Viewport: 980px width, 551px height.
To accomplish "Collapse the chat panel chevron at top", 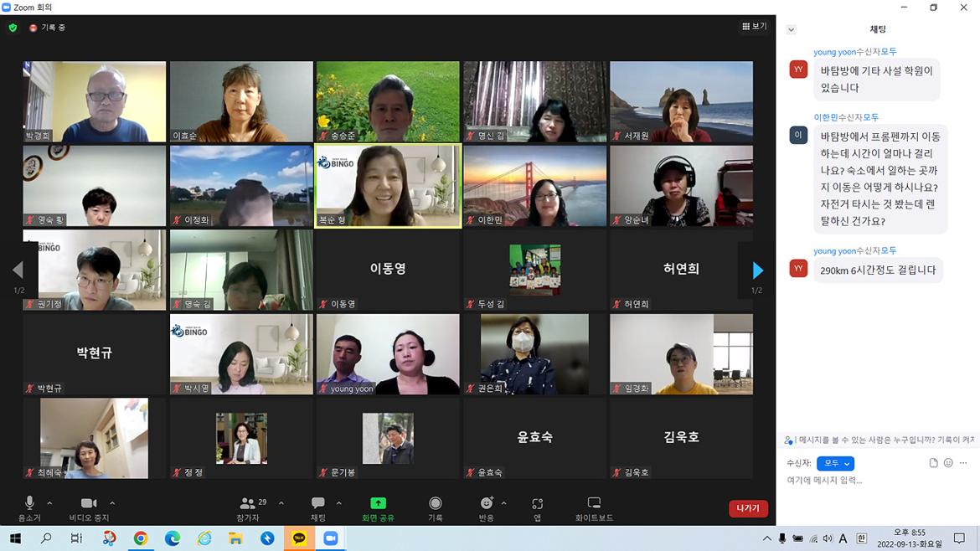I will point(792,30).
